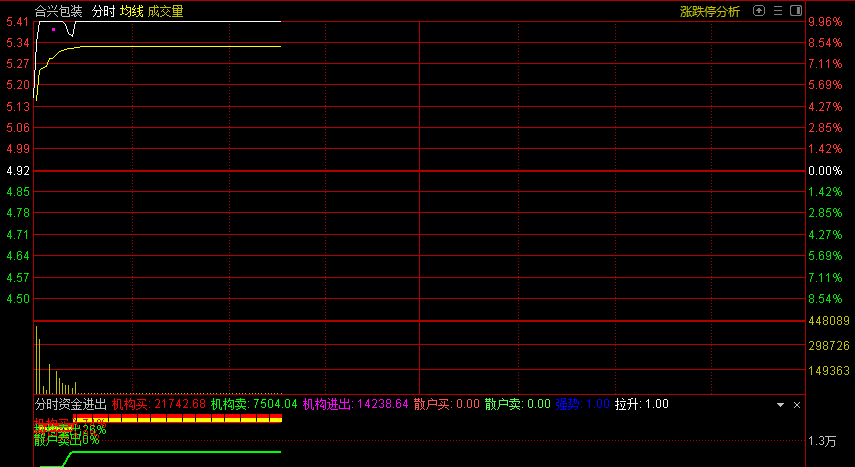Click the yellow-red fund flow bar
855x467 pixels.
click(x=178, y=419)
